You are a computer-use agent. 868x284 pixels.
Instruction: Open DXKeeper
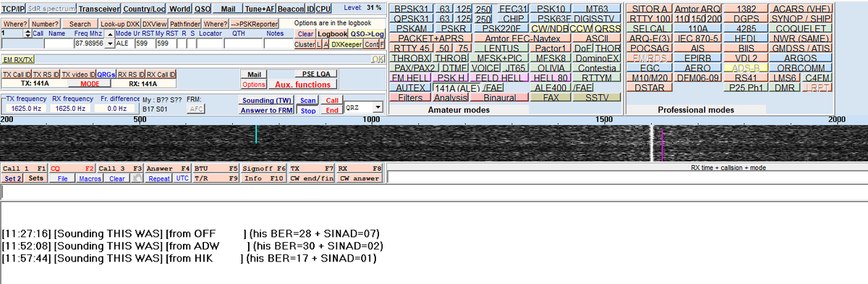pyautogui.click(x=346, y=43)
